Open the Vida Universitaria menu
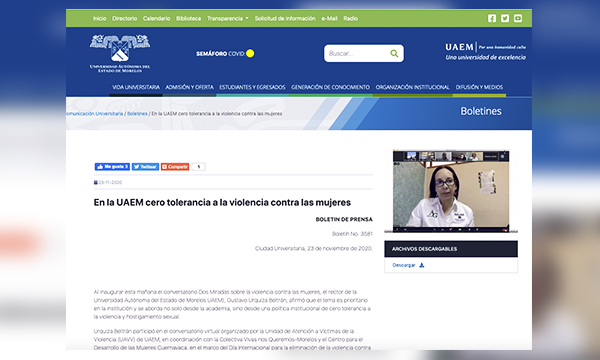Screen dimensions: 600x360 136,87
